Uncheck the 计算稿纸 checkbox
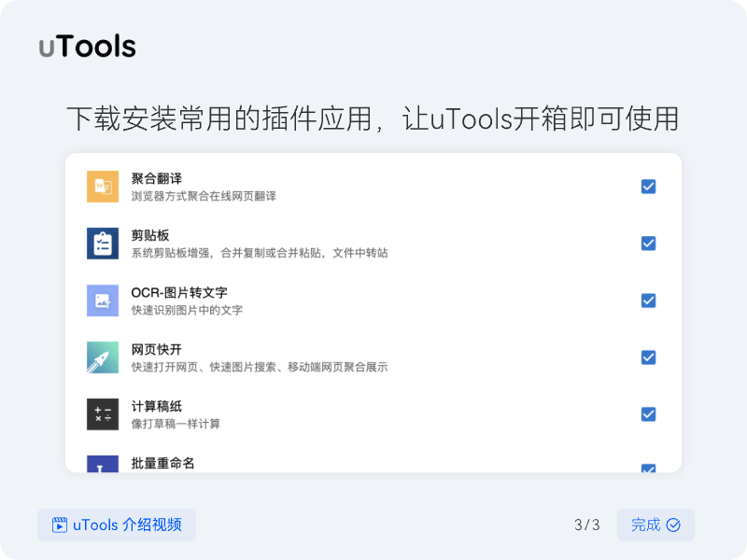Viewport: 747px width, 560px height. 648,414
